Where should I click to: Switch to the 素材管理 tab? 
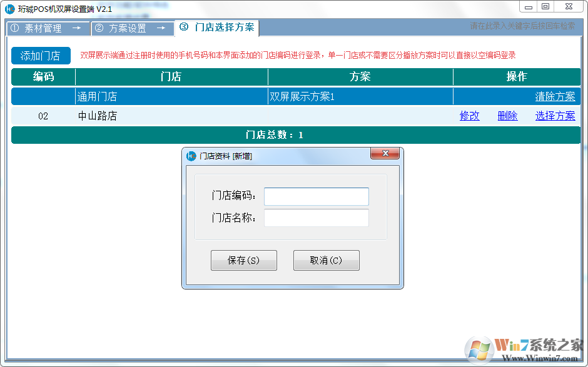pyautogui.click(x=43, y=28)
